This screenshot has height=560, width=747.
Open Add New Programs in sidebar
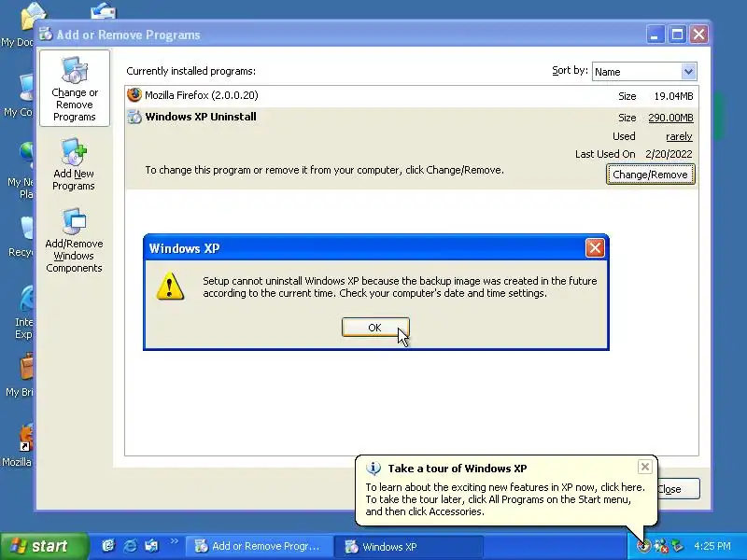coord(74,165)
